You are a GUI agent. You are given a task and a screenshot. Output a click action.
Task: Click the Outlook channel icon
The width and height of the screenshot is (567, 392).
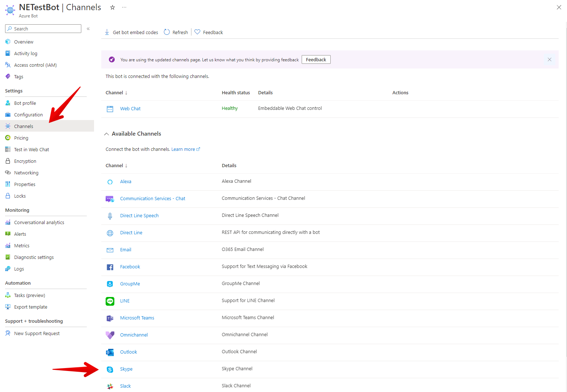[110, 352]
